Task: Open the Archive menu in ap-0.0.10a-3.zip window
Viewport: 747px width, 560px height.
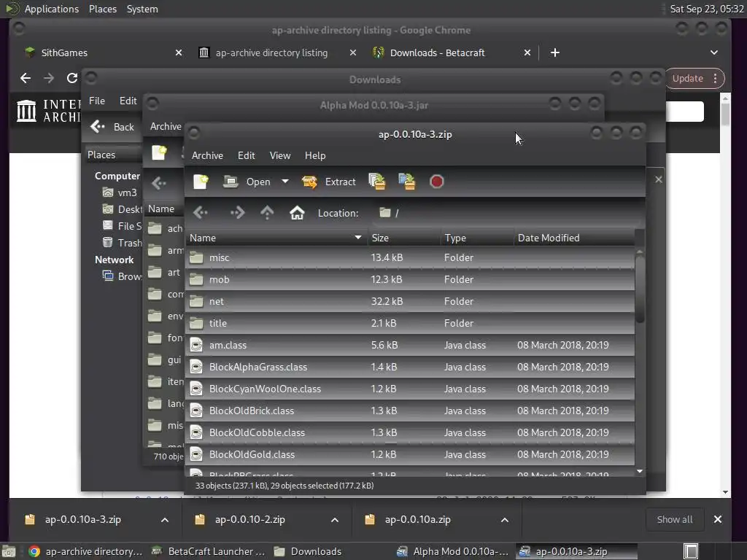Action: click(207, 155)
